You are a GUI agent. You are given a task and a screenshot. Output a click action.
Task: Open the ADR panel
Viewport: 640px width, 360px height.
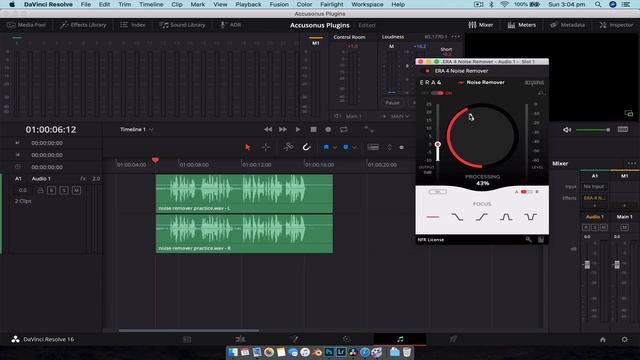tap(231, 25)
